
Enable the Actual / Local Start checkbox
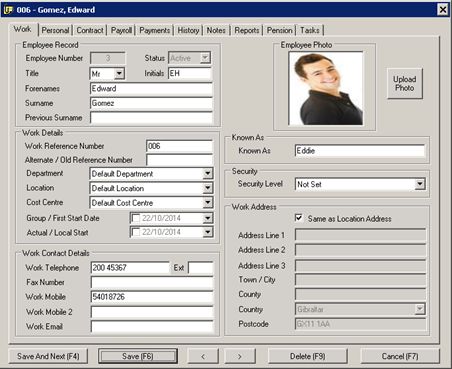(x=136, y=232)
